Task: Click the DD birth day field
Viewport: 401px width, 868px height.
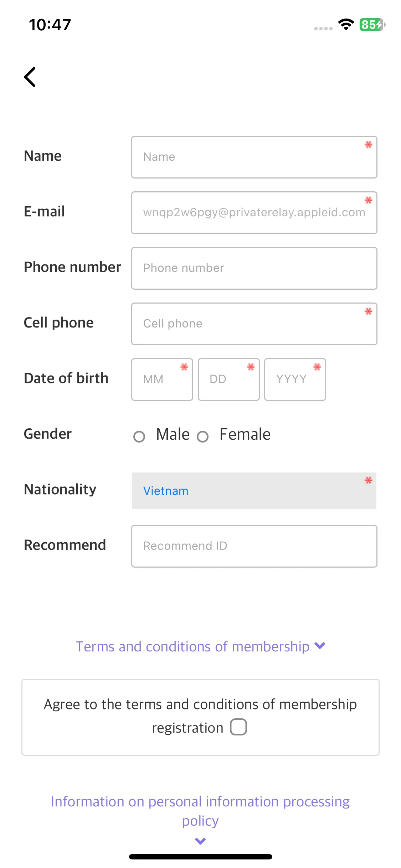Action: point(229,379)
